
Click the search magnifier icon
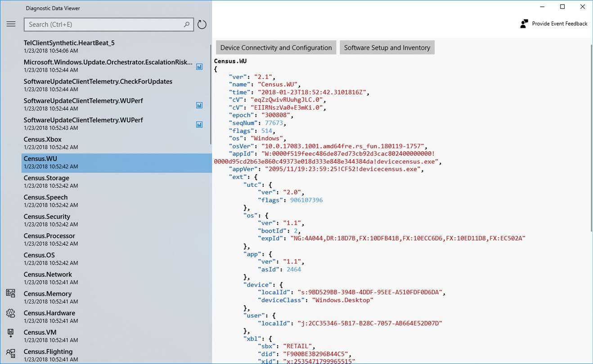point(187,25)
